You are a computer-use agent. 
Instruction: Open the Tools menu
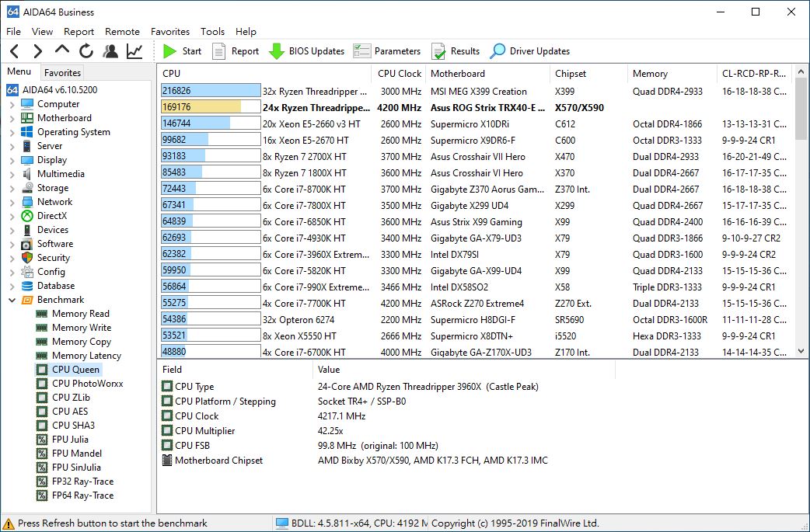click(212, 32)
